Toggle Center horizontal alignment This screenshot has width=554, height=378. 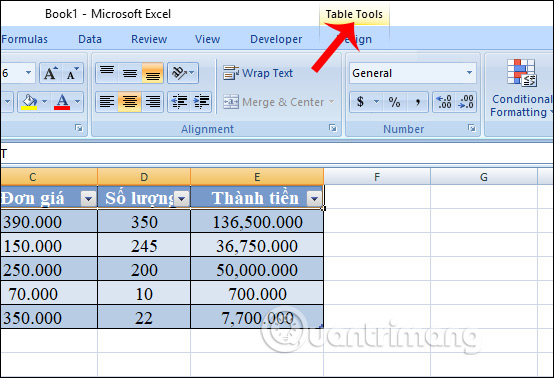[130, 102]
